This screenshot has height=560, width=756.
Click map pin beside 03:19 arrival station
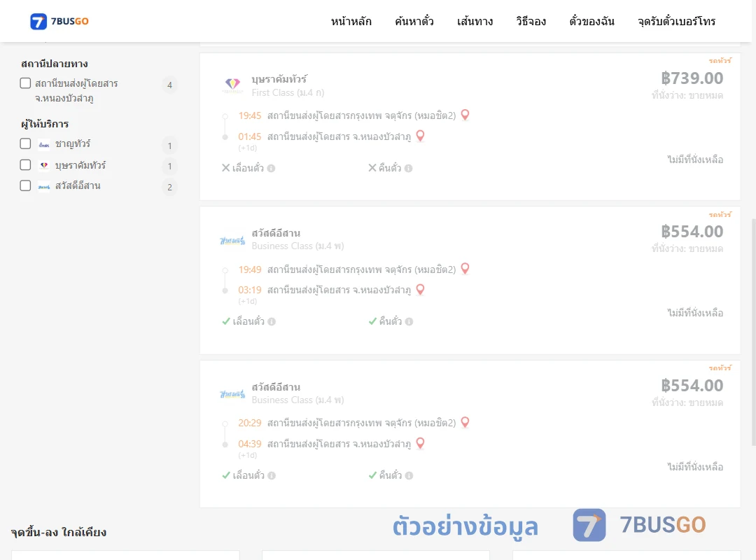(x=421, y=289)
